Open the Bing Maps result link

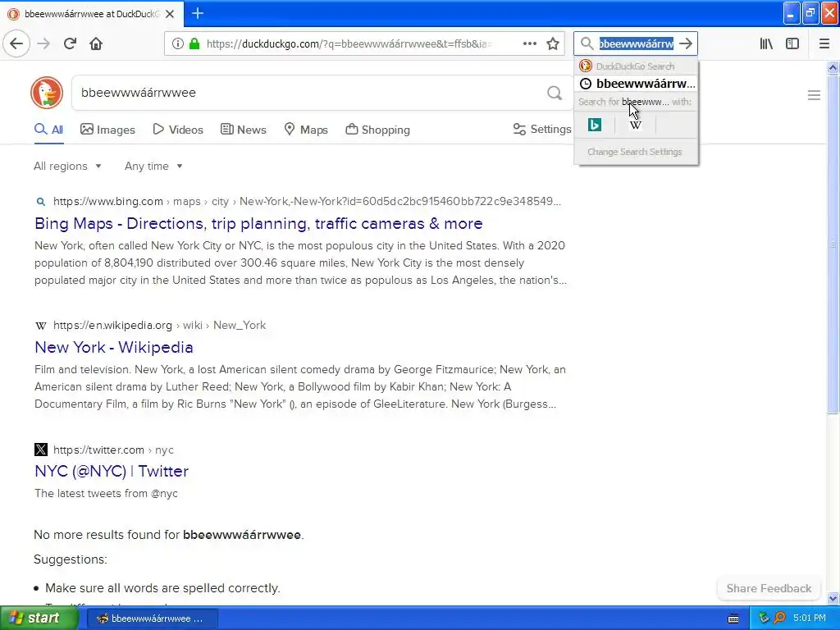(258, 223)
